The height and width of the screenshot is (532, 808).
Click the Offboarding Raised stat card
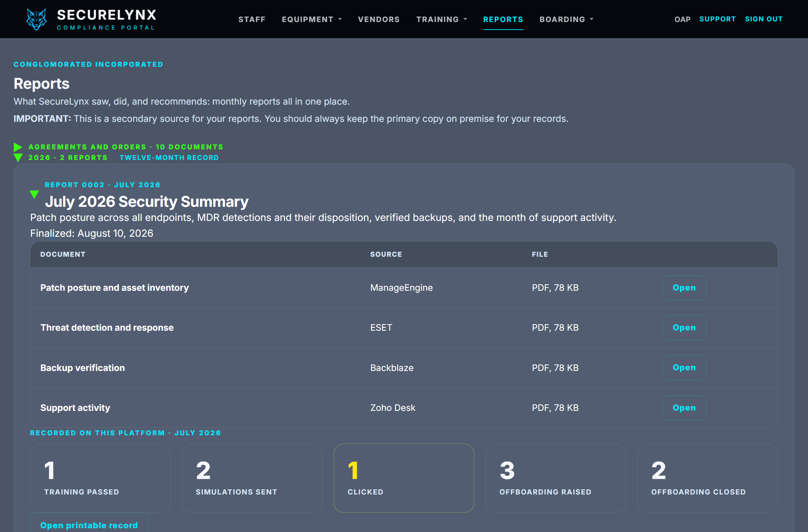[x=556, y=478]
